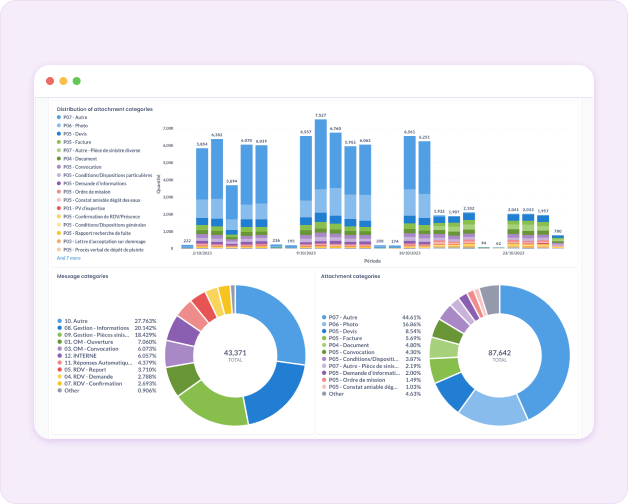
Task: Click 'P04 - Document' 4.80% attachment legend row
Action: 371,345
